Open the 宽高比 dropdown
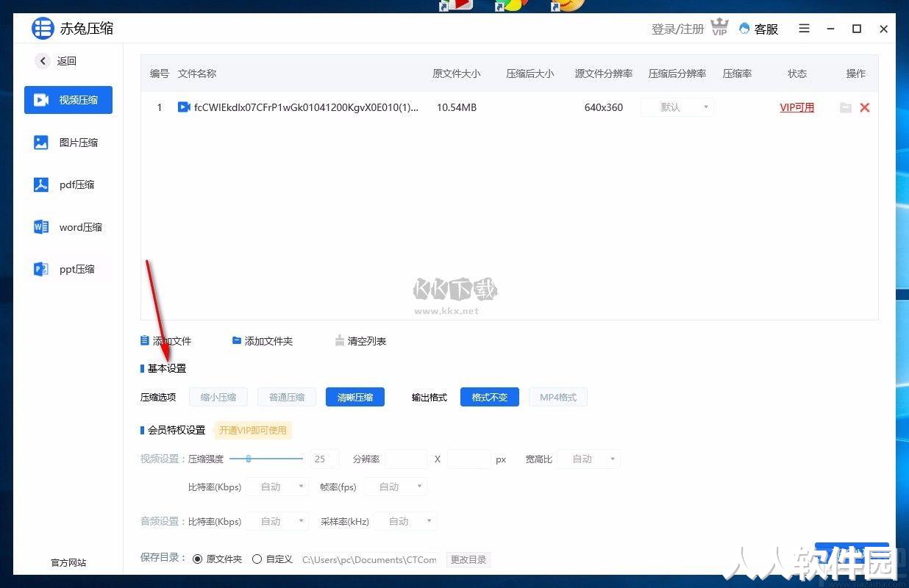 point(588,459)
